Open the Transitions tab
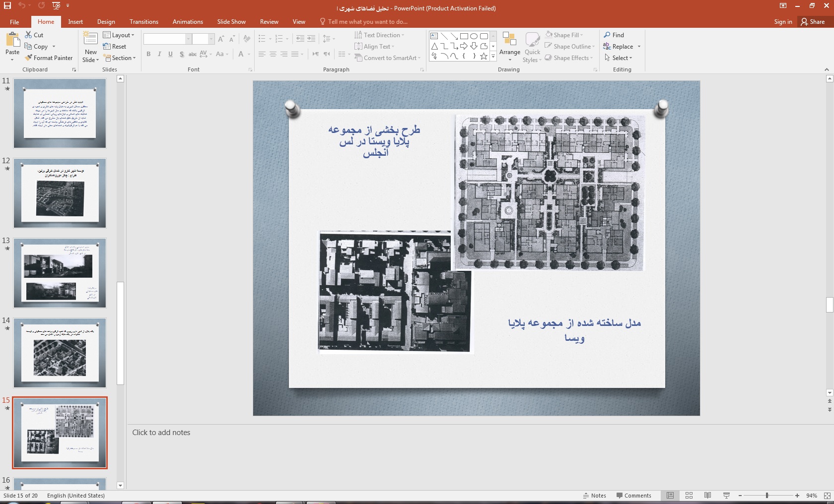This screenshot has height=504, width=834. tap(143, 22)
